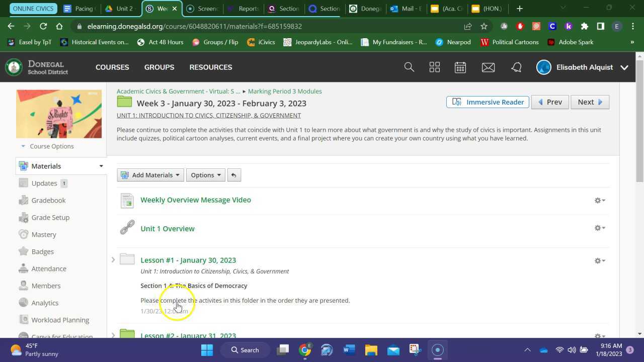Viewport: 644px width, 362px height.
Task: Bookmark page with the star icon
Action: tap(484, 26)
